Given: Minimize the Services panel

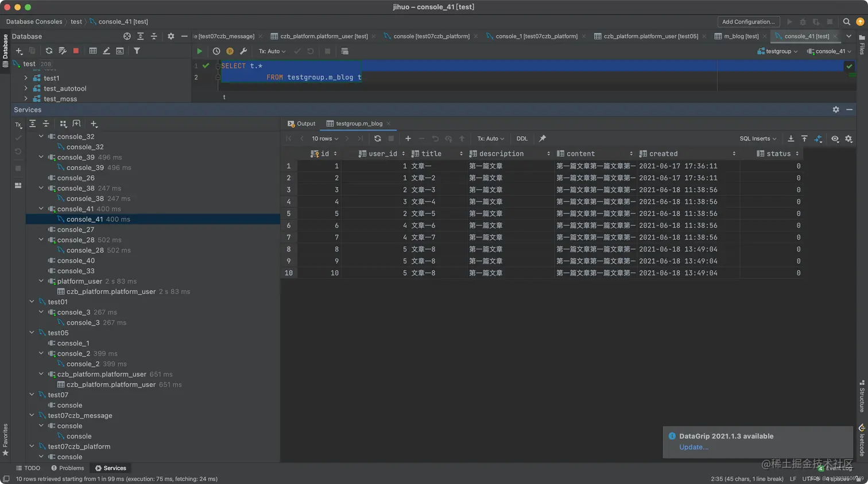Looking at the screenshot, I should tap(849, 110).
